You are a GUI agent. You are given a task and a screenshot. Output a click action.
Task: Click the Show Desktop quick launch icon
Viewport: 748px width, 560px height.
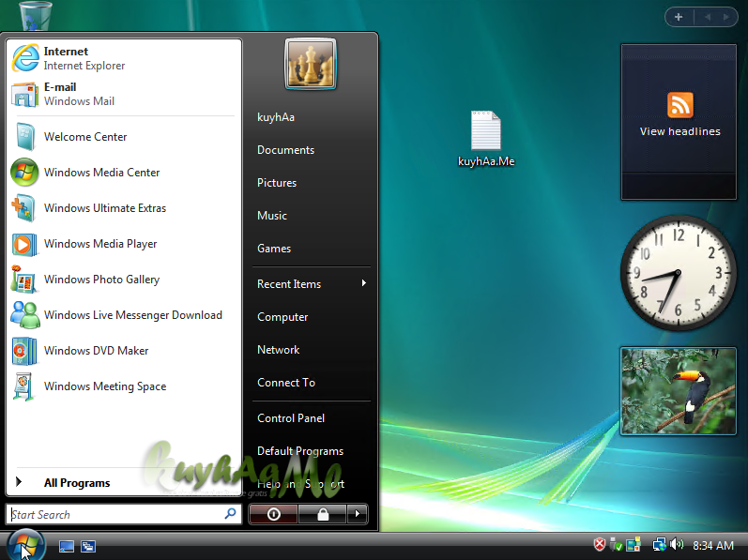tap(67, 546)
